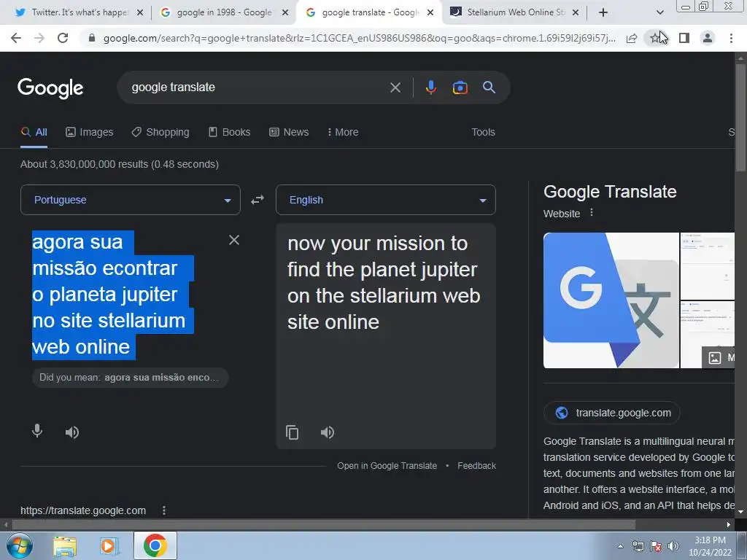Open https://translate.google.com result link

click(x=83, y=510)
